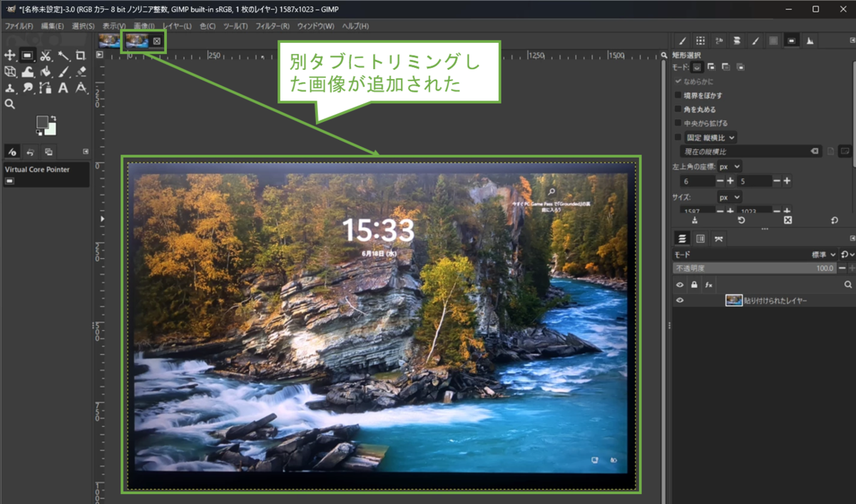Image resolution: width=856 pixels, height=504 pixels.
Task: Open foreground color swatch
Action: tap(44, 123)
